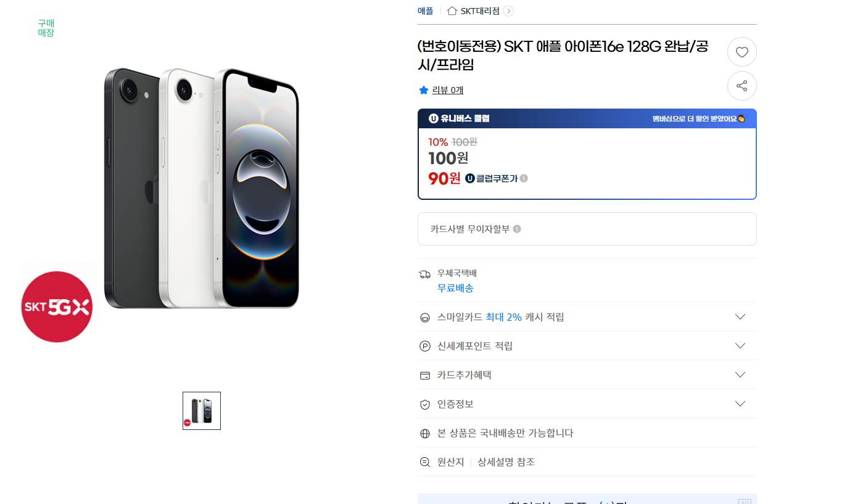This screenshot has height=504, width=855.
Task: Click the 무료배송 shipping text
Action: 455,288
